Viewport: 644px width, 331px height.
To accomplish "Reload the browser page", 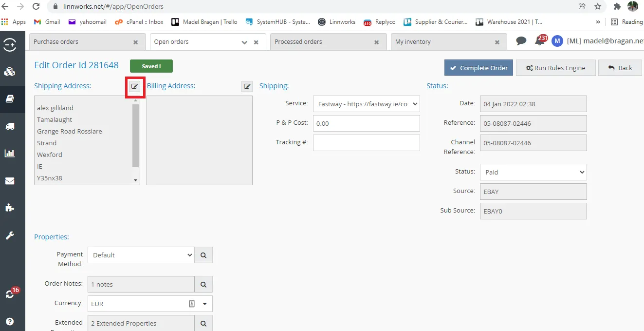I will click(x=36, y=7).
